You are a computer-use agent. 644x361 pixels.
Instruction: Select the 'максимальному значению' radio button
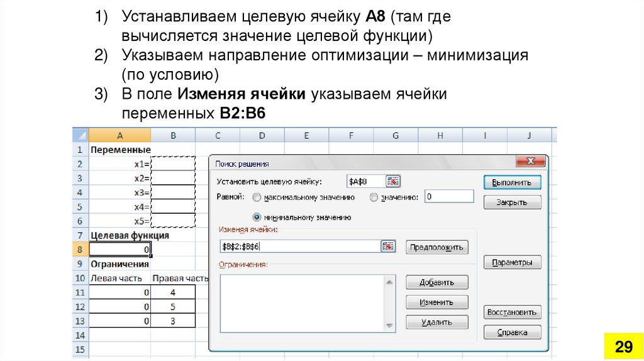pyautogui.click(x=257, y=197)
